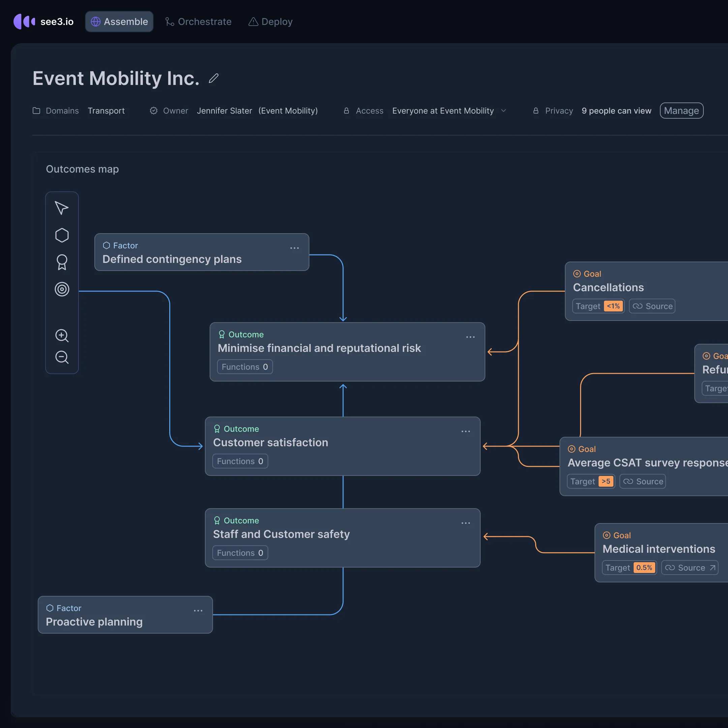The width and height of the screenshot is (728, 728).
Task: Select the pointer cursor tool
Action: [x=62, y=208]
